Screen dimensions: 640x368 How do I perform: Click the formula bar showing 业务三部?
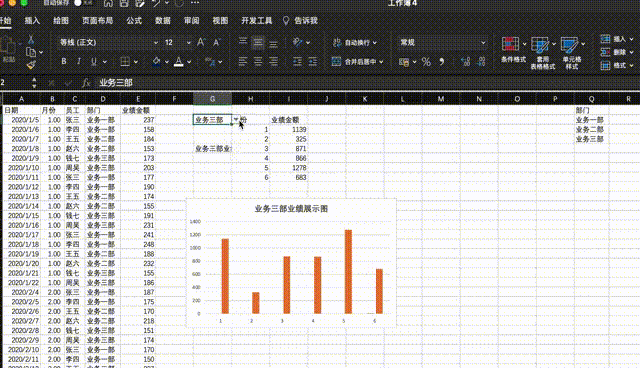367,83
